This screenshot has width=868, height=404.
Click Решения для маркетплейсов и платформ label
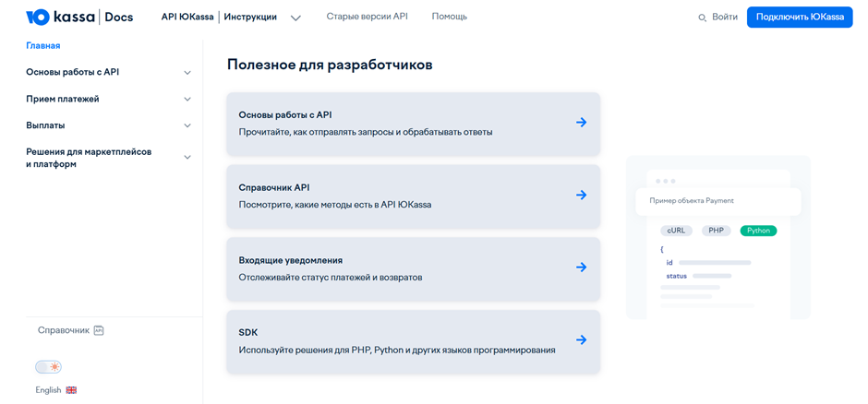tap(89, 158)
